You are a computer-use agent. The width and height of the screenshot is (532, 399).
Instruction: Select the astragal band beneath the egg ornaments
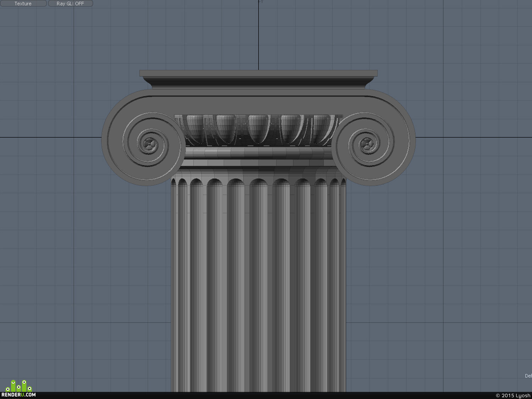259,153
